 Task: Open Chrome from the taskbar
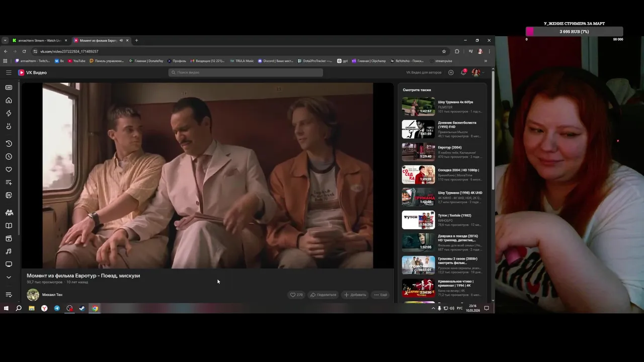[x=95, y=308]
